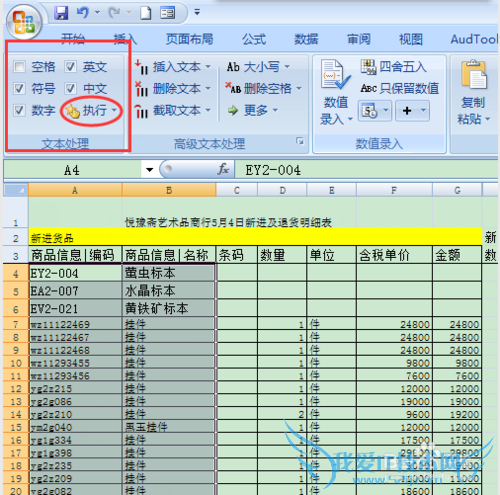The height and width of the screenshot is (495, 500).
Task: Select the 含税单价 header cell
Action: [394, 256]
